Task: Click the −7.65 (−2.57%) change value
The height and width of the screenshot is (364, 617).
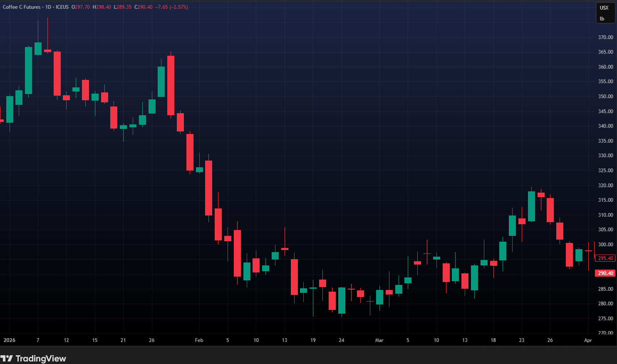Action: point(172,7)
